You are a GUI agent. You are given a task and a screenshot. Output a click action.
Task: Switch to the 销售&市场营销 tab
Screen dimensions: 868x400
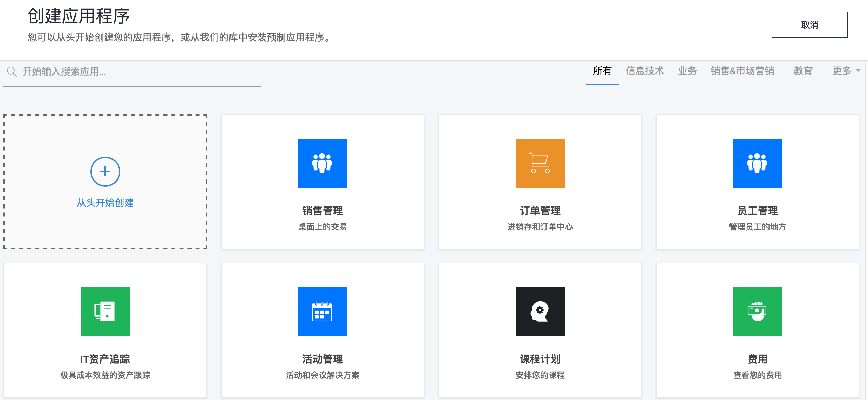pos(742,71)
